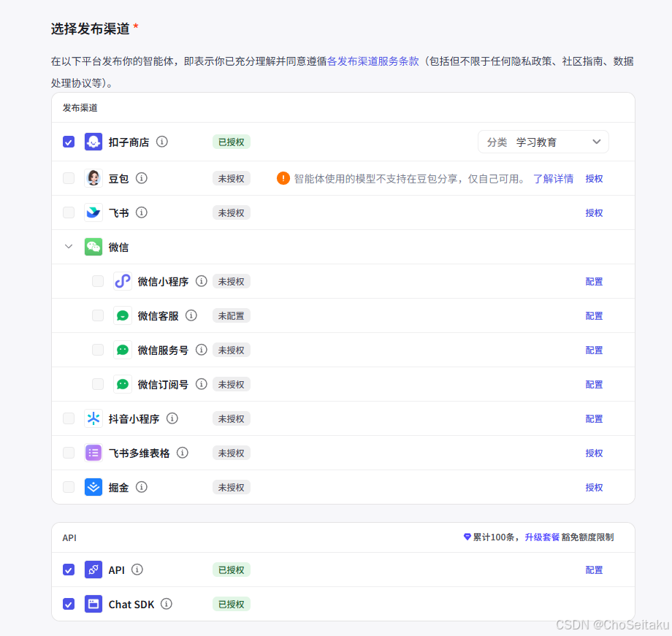Click the 微信小程序 icon
Image resolution: width=672 pixels, height=636 pixels.
(123, 281)
